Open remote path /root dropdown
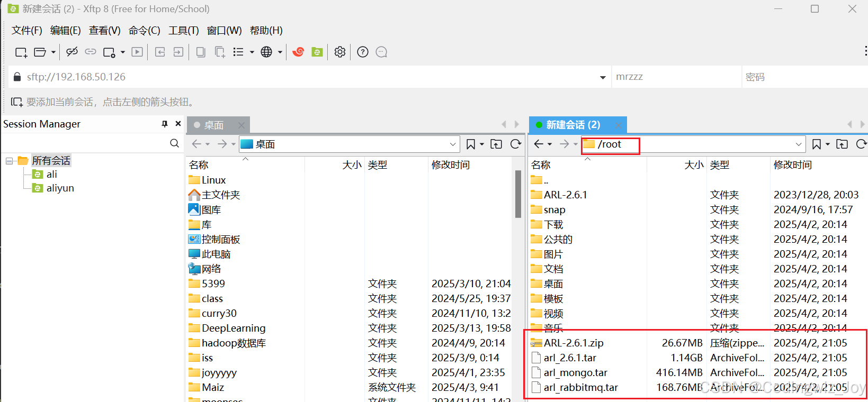Viewport: 868px width, 402px height. click(x=799, y=144)
